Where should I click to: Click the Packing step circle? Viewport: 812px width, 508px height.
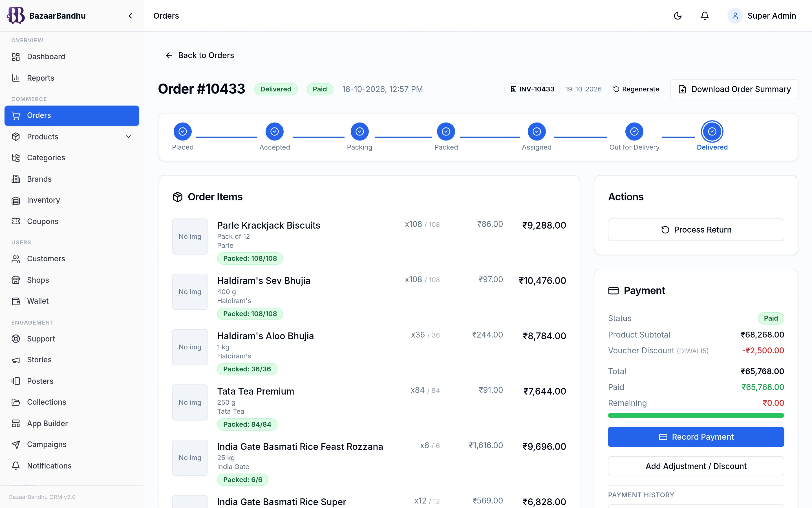[360, 131]
